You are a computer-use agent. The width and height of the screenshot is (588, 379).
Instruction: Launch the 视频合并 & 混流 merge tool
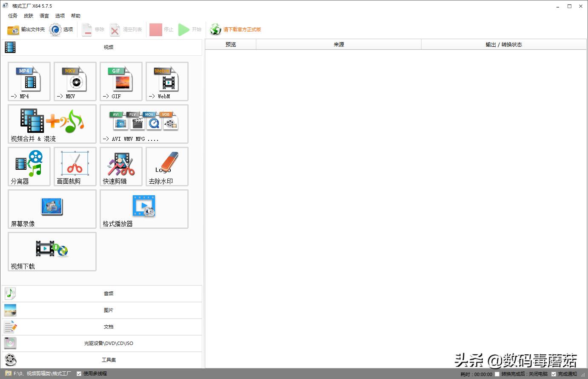click(51, 124)
